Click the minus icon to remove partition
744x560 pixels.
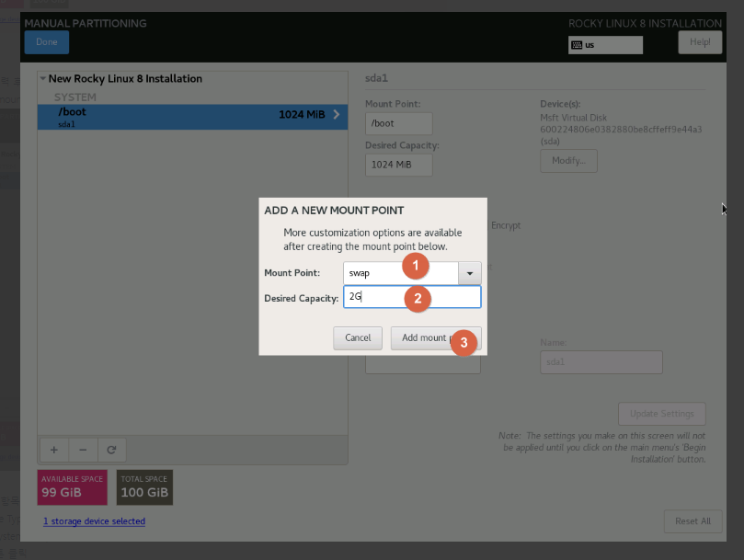click(83, 450)
